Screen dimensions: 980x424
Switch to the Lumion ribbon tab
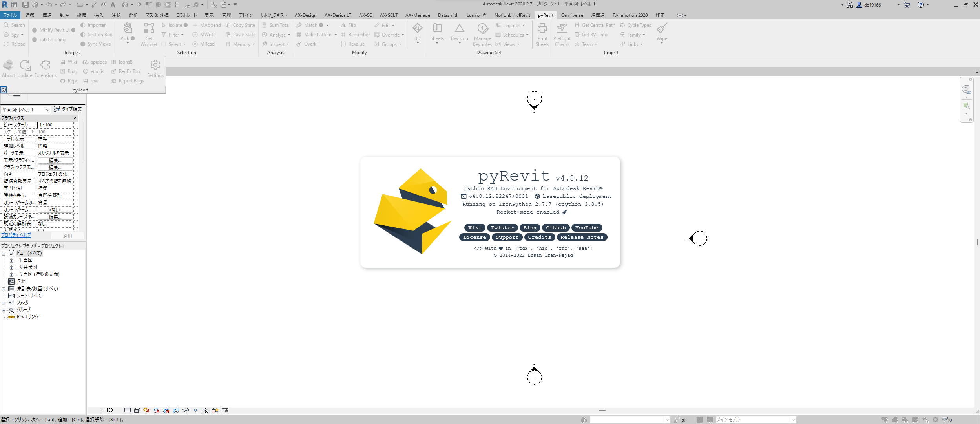click(476, 15)
